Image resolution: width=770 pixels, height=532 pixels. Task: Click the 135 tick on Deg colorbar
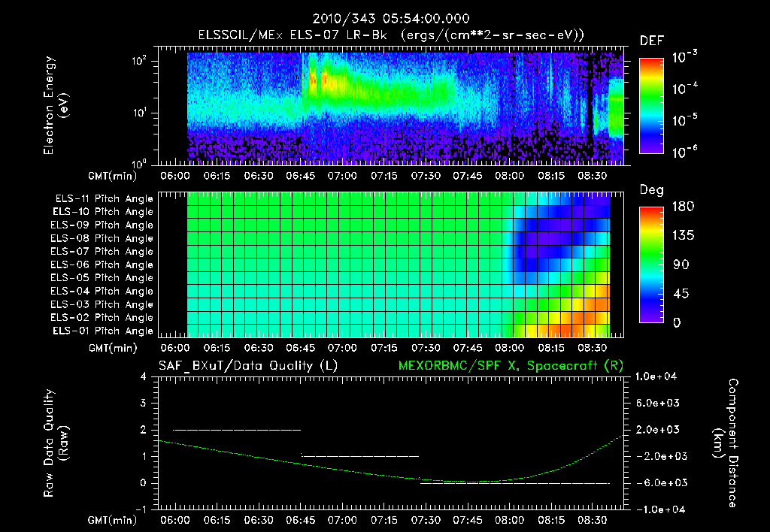(684, 236)
